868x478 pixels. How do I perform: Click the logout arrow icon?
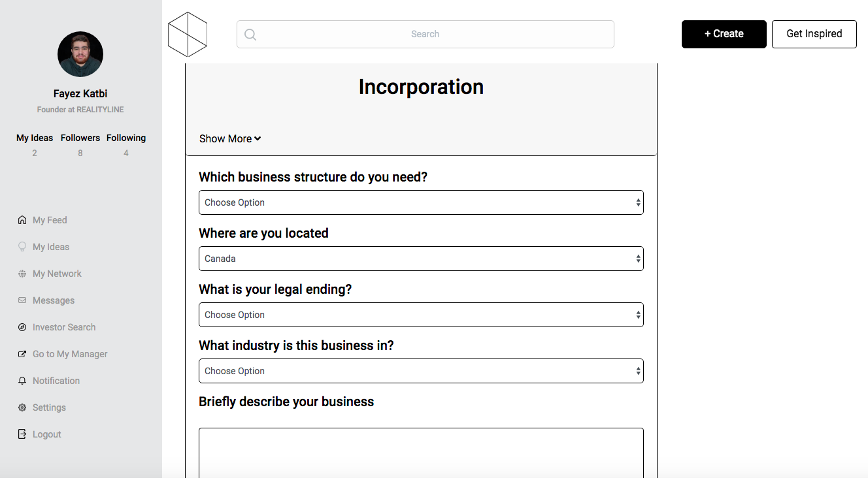tap(22, 434)
